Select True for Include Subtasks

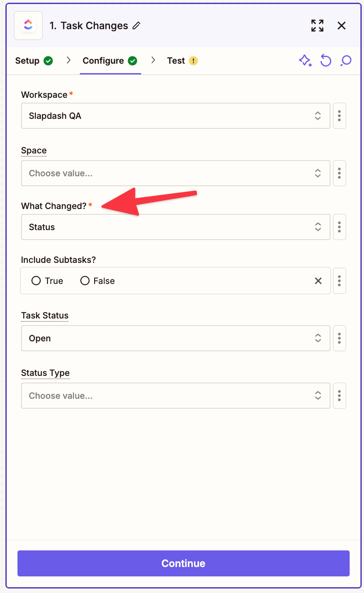[x=47, y=281]
